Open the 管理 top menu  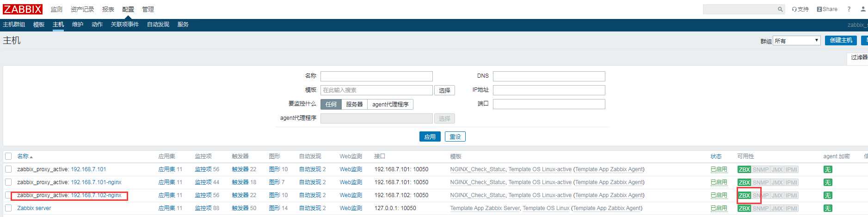coord(148,9)
